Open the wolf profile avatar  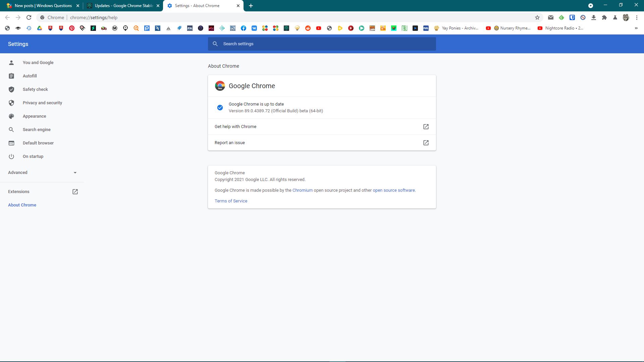[x=626, y=17]
